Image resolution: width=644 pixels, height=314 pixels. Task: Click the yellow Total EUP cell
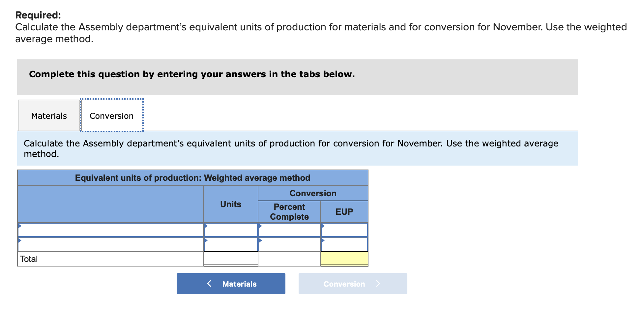pyautogui.click(x=344, y=259)
